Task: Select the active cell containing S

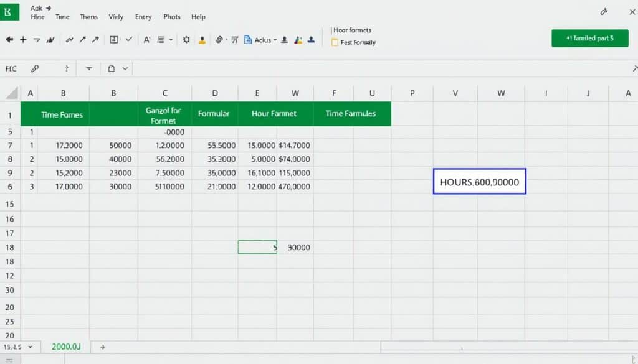Action: point(257,247)
